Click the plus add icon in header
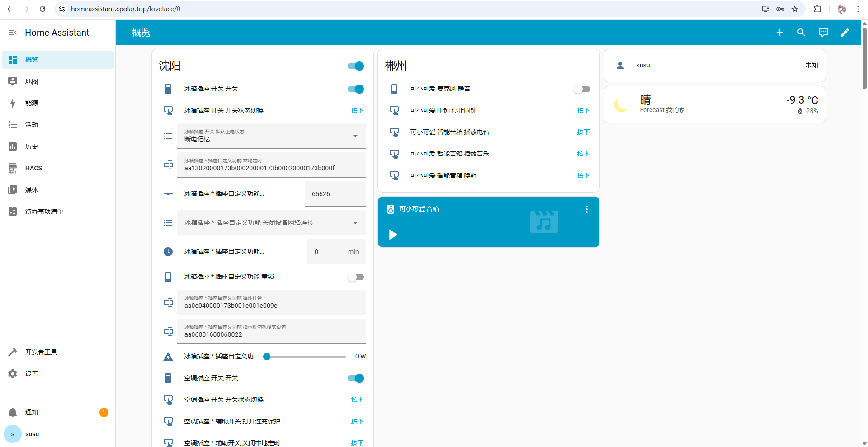The image size is (868, 447). click(779, 33)
